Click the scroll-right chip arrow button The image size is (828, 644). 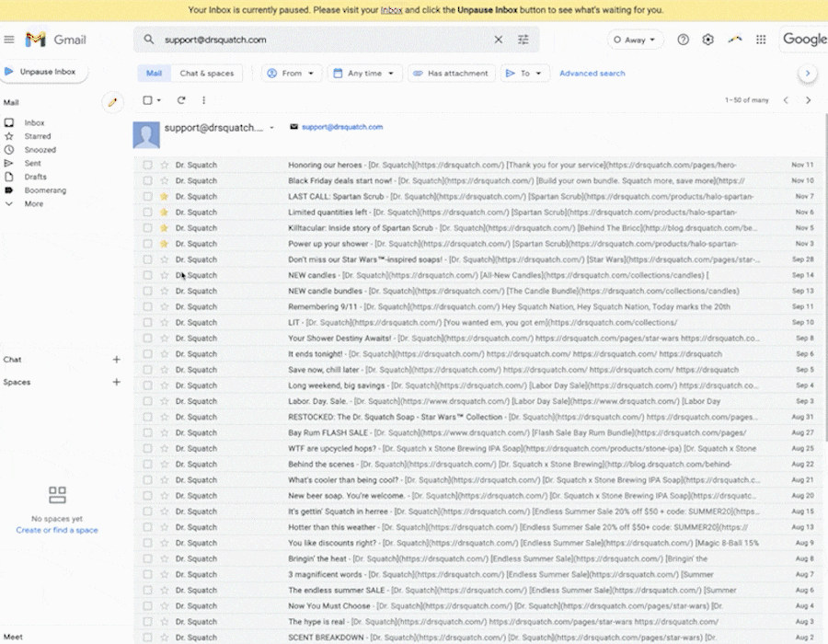808,74
